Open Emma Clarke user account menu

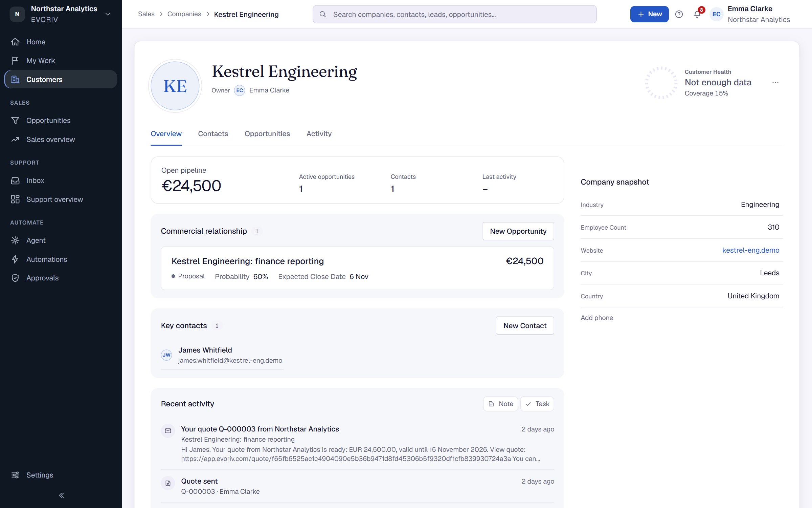(x=750, y=14)
